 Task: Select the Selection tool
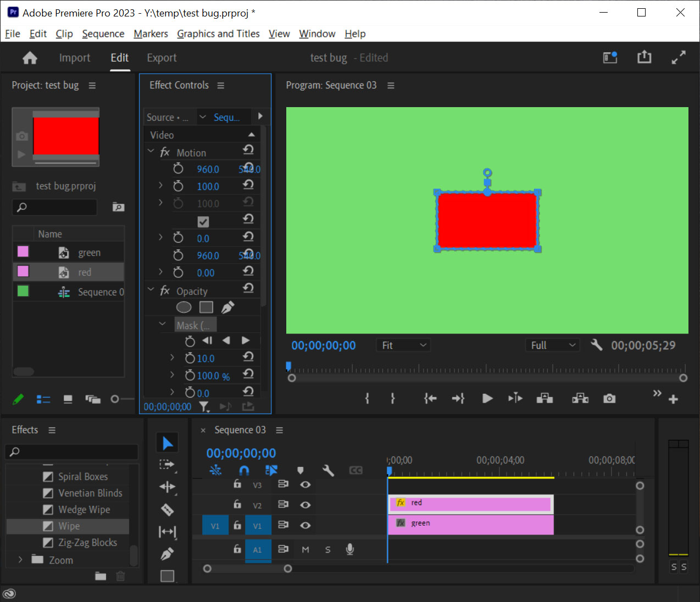168,442
